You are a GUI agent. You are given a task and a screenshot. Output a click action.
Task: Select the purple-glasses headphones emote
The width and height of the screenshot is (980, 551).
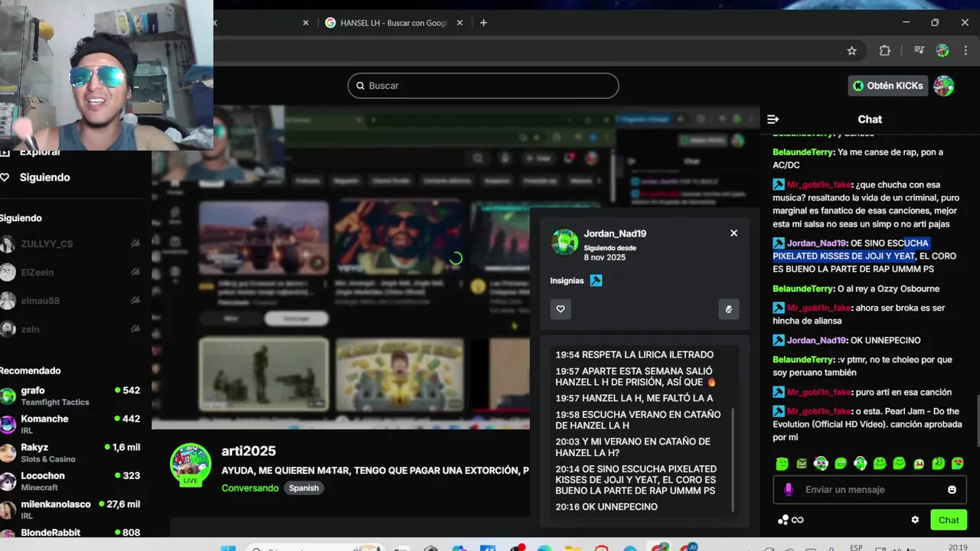(x=821, y=464)
